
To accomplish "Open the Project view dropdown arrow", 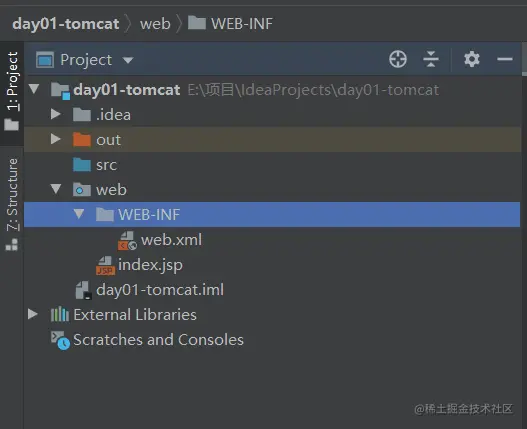I will [x=128, y=60].
